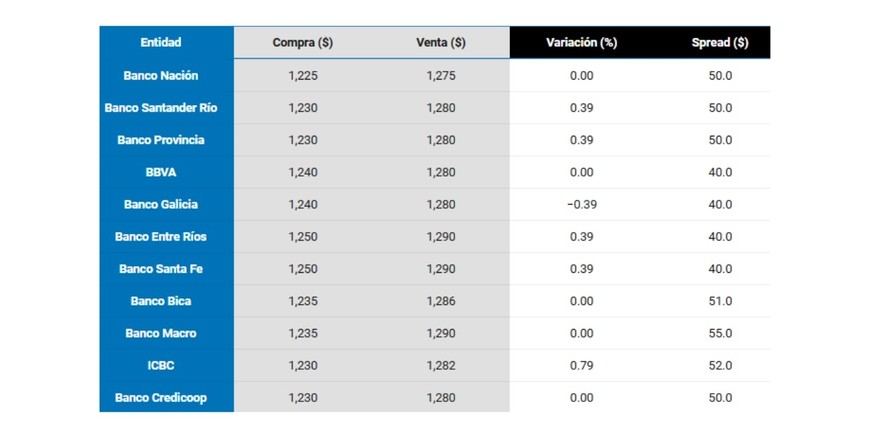Click the ICBC 0.79 variation cell
This screenshot has width=870, height=438.
[x=581, y=366]
